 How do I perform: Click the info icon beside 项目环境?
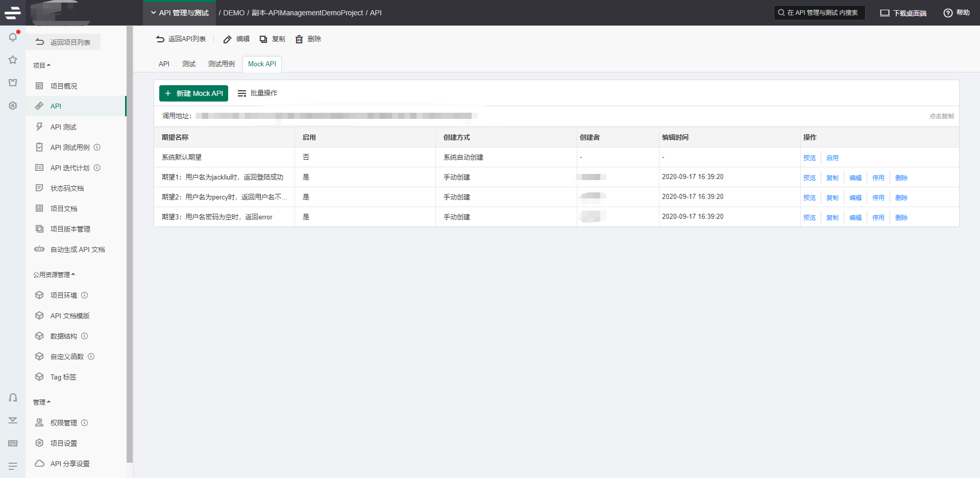click(85, 295)
